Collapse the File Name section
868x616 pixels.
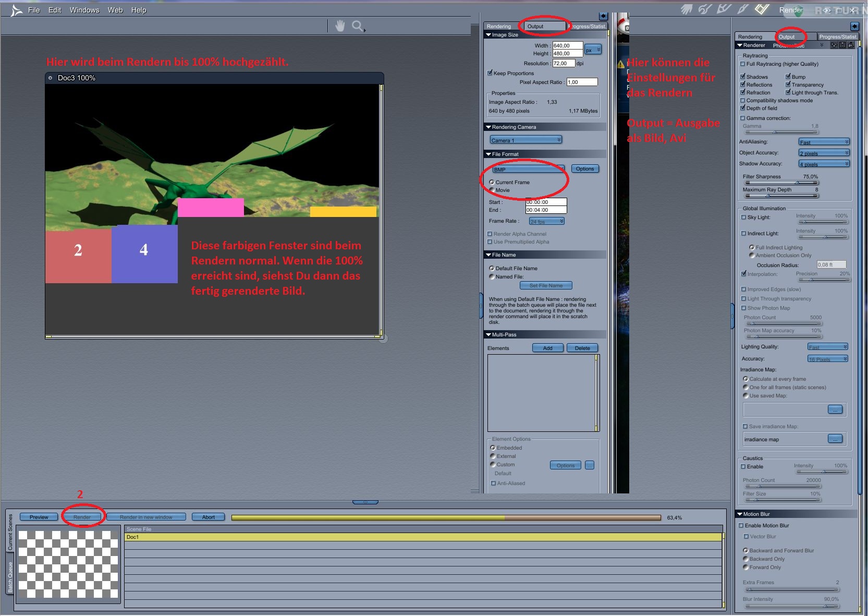pyautogui.click(x=488, y=255)
